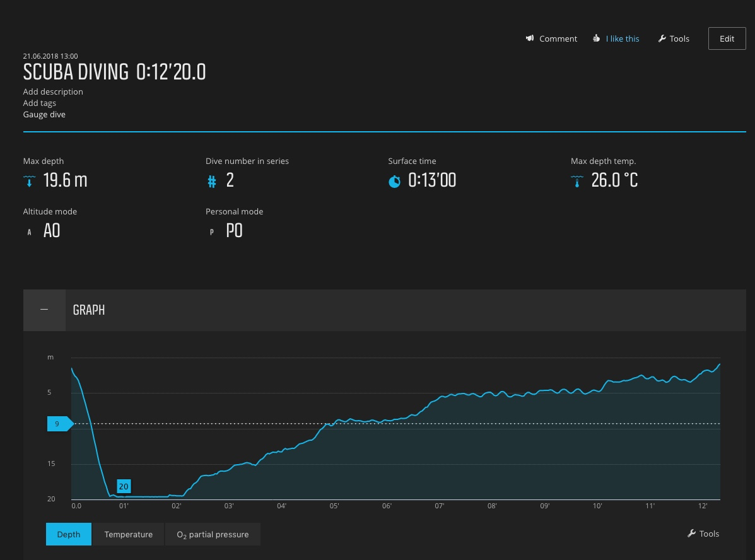Image resolution: width=755 pixels, height=560 pixels.
Task: Click the Add description link
Action: tap(53, 91)
